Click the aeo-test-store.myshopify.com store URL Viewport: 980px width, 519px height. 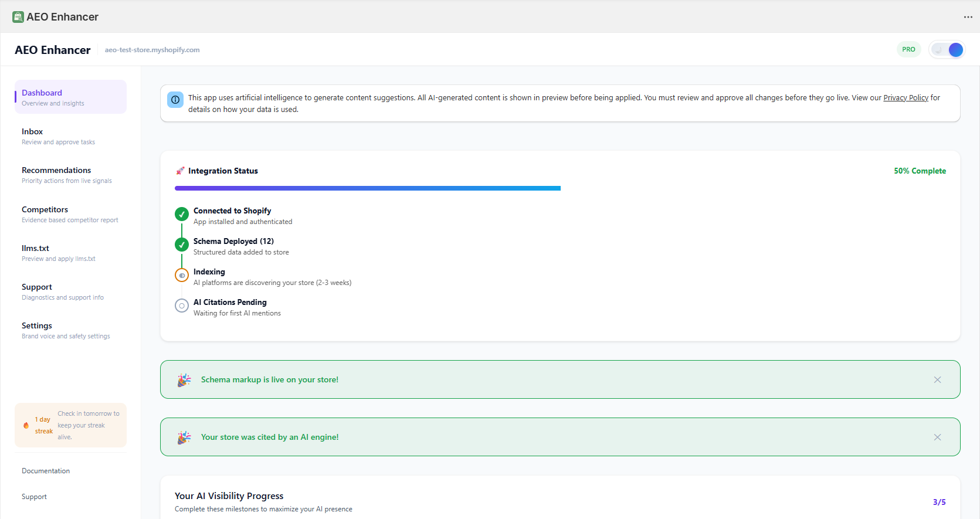click(152, 50)
